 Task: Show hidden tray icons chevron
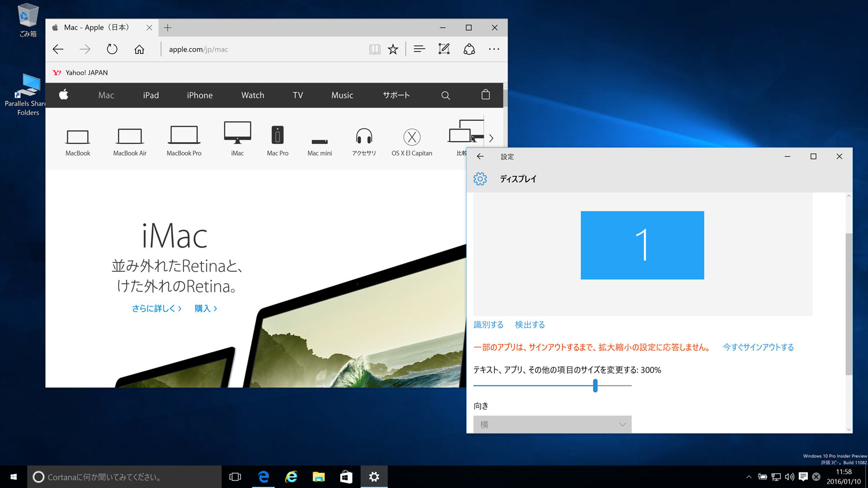(749, 477)
